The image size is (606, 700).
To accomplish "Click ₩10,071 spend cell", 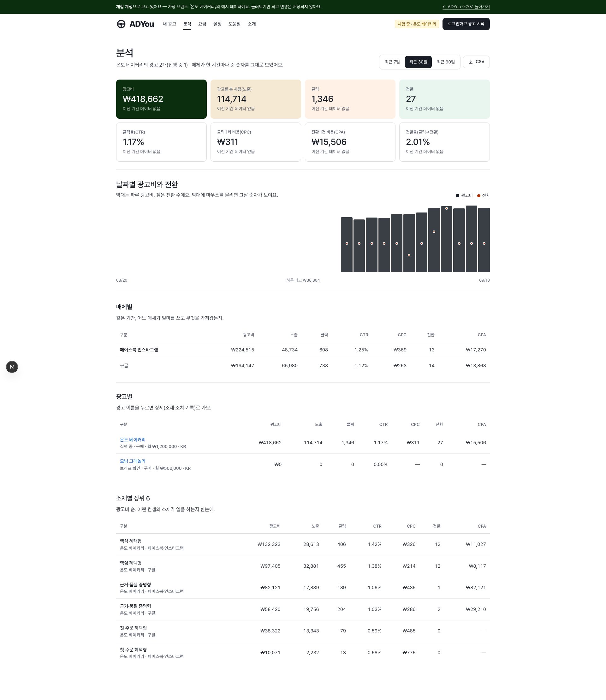I will pyautogui.click(x=270, y=653).
